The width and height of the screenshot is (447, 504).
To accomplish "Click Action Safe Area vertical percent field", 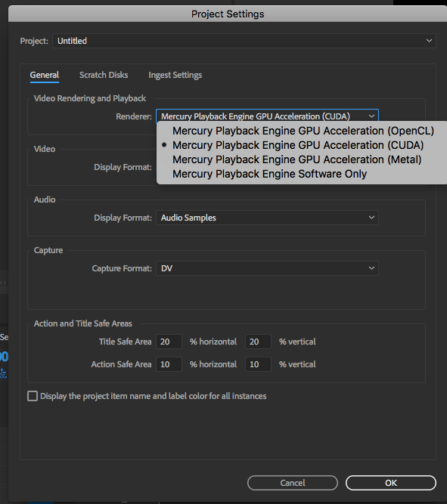I will tap(258, 364).
